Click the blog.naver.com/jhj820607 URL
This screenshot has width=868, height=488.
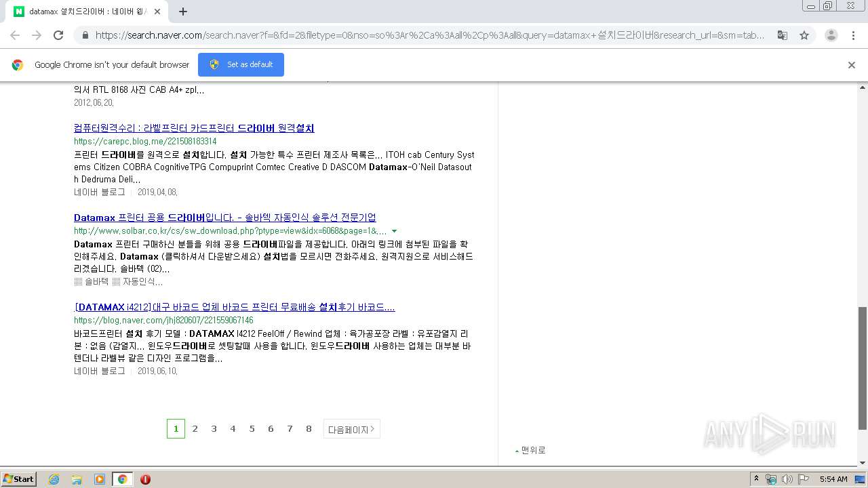click(x=163, y=320)
